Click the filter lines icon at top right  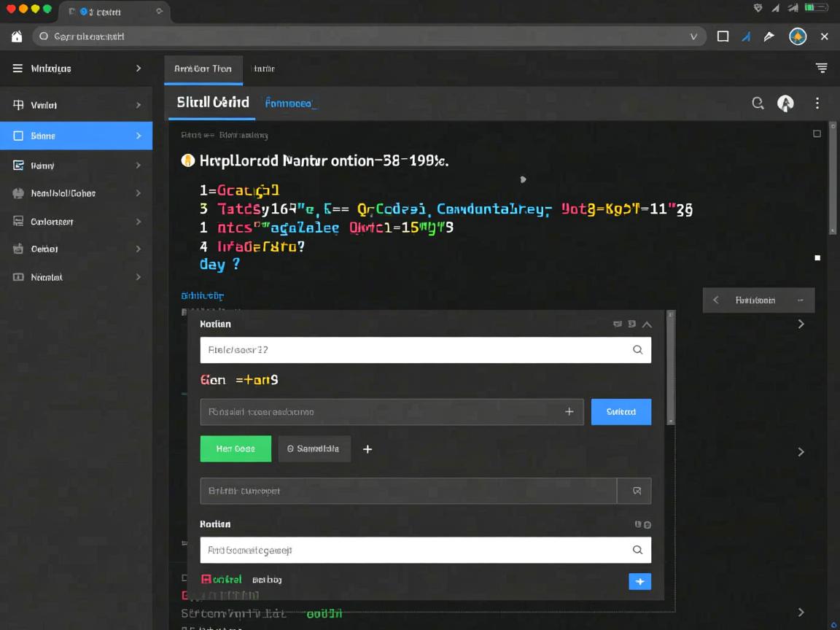[x=821, y=69]
